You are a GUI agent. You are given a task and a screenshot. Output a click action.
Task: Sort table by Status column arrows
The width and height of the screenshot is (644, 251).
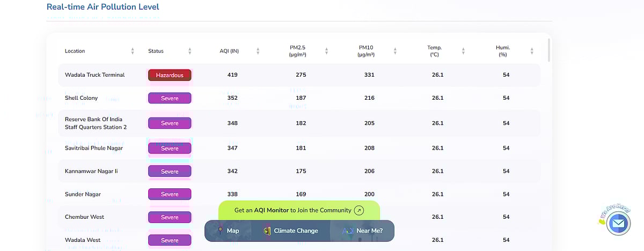pyautogui.click(x=189, y=51)
